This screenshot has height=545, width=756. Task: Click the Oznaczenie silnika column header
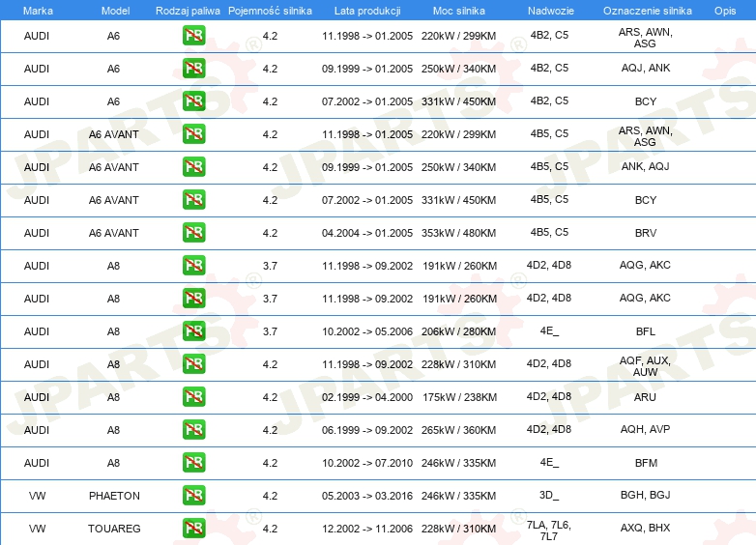[x=647, y=11]
